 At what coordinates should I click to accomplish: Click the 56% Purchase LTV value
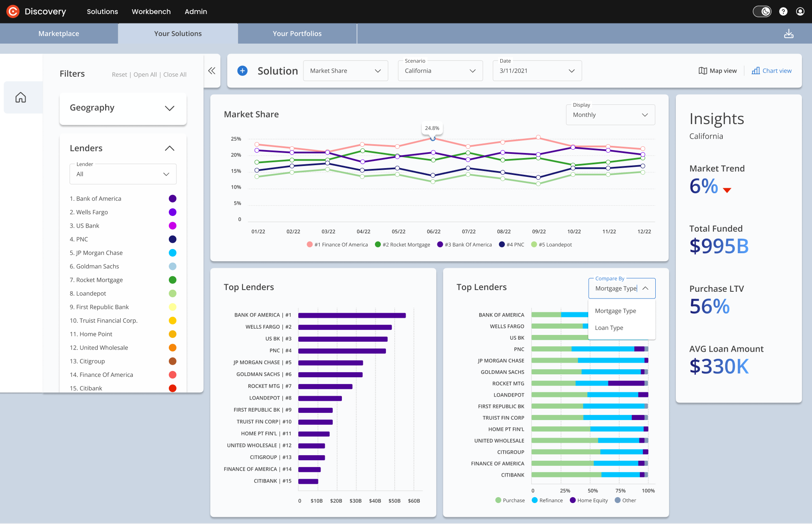(709, 306)
